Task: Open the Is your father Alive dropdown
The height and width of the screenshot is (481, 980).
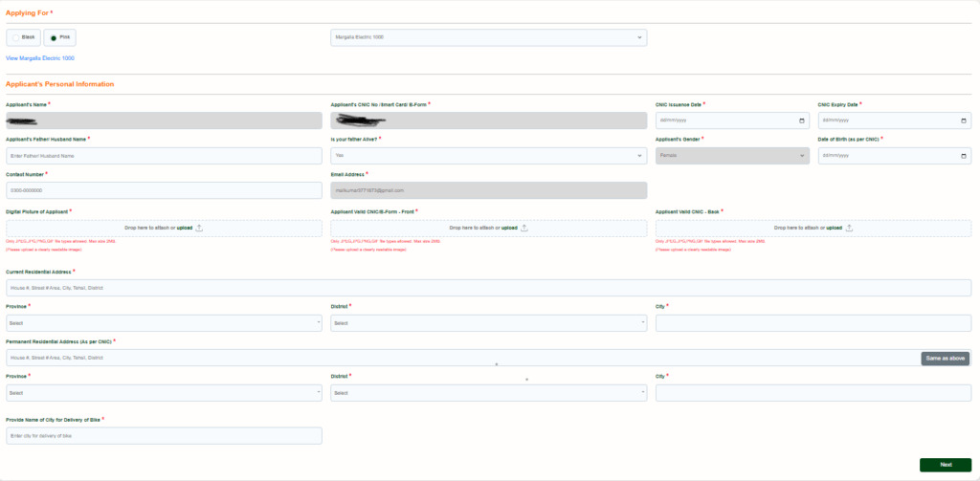Action: pyautogui.click(x=489, y=156)
